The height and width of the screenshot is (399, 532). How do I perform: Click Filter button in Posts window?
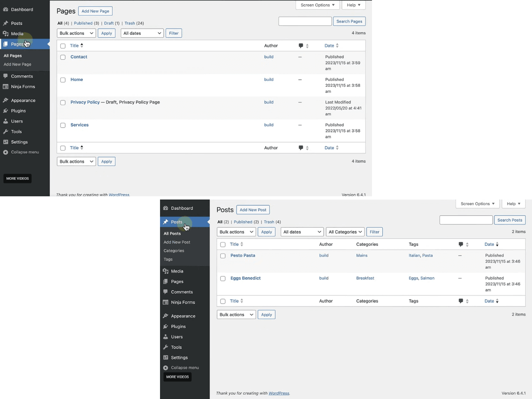[x=374, y=232]
